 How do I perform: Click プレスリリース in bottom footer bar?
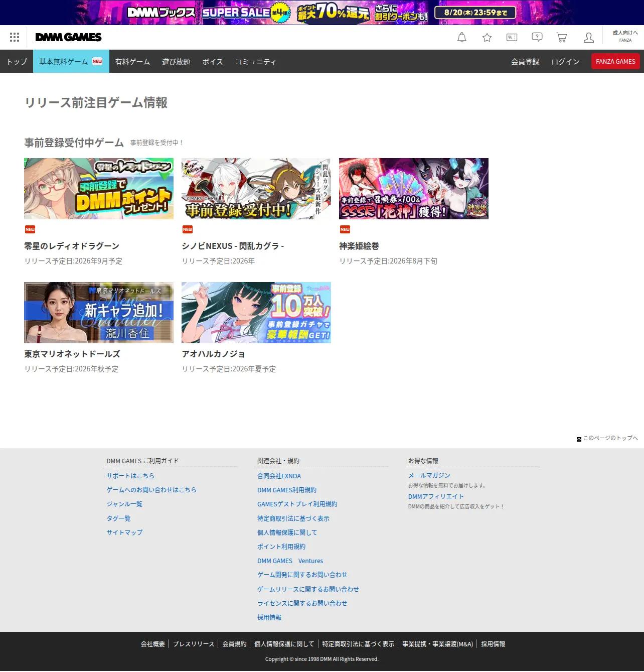coord(194,644)
